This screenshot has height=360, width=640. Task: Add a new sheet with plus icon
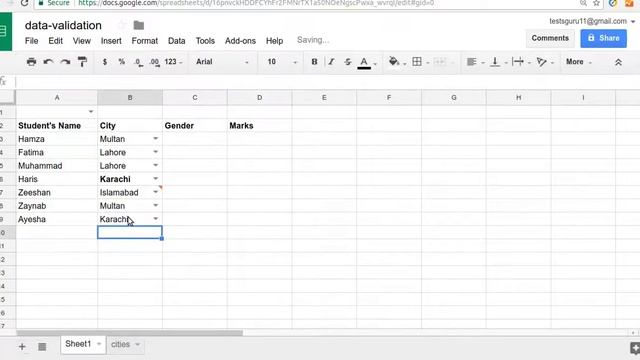(x=22, y=347)
